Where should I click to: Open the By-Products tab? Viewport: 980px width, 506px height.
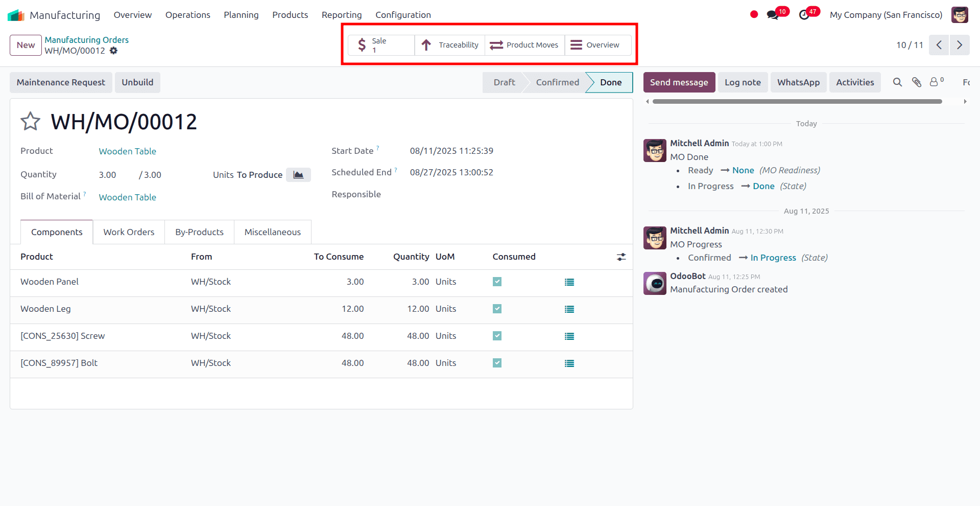(x=199, y=232)
